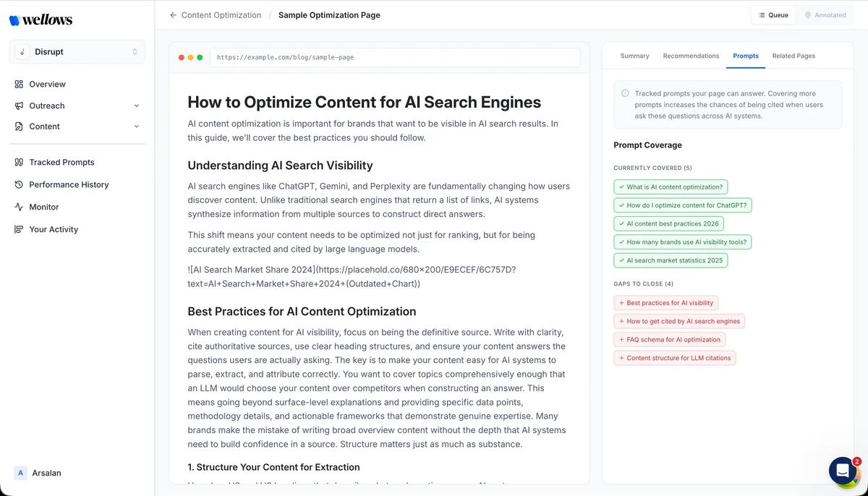Open the chat support widget
Image resolution: width=868 pixels, height=496 pixels.
(842, 471)
